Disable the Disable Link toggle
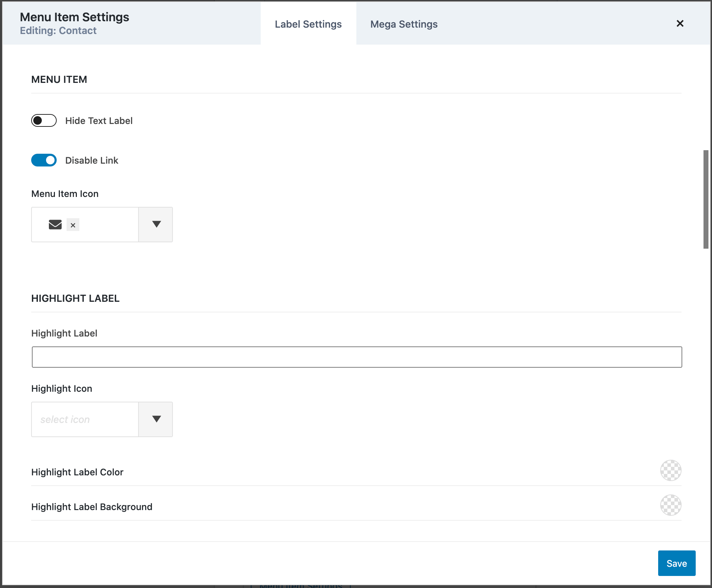Viewport: 712px width, 588px height. coord(44,160)
